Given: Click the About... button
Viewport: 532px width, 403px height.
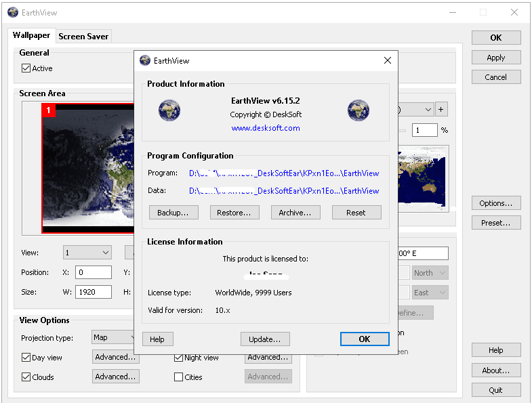Looking at the screenshot, I should pyautogui.click(x=496, y=370).
